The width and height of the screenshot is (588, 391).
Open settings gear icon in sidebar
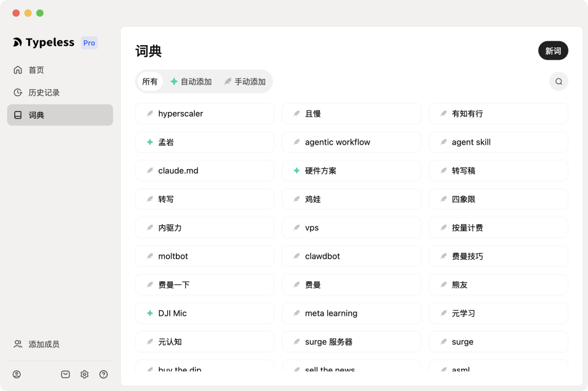pos(84,374)
